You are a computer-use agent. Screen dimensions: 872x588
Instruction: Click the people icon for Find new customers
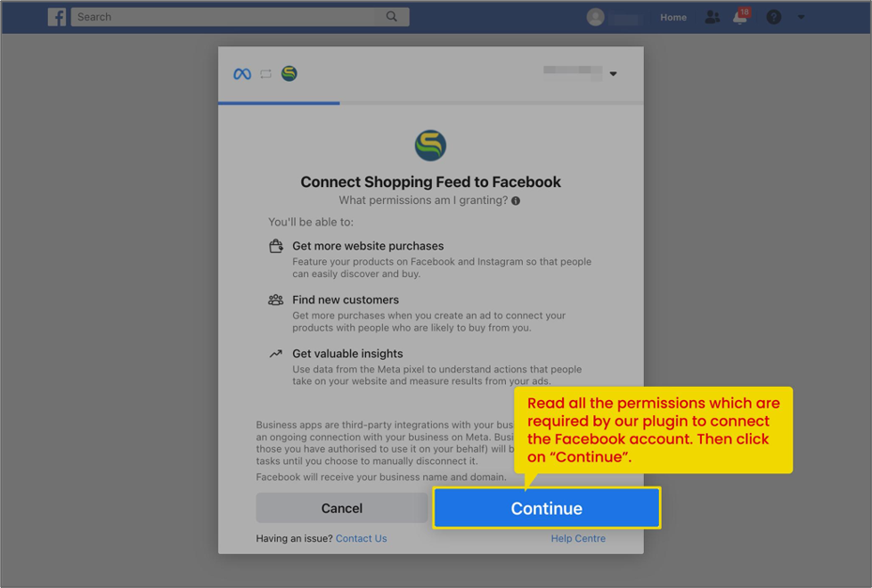tap(276, 300)
